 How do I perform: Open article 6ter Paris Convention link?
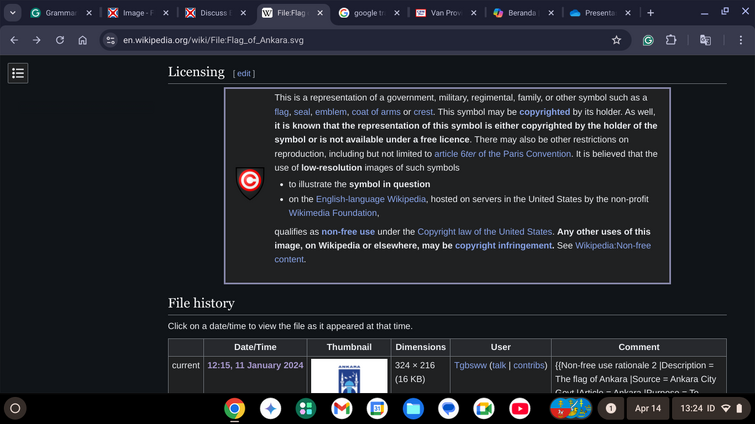coord(503,154)
